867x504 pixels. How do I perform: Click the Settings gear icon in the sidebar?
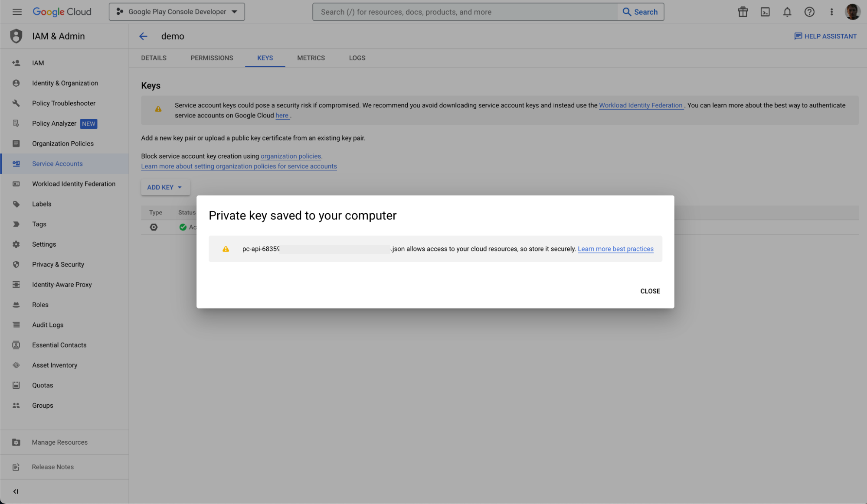click(x=16, y=244)
